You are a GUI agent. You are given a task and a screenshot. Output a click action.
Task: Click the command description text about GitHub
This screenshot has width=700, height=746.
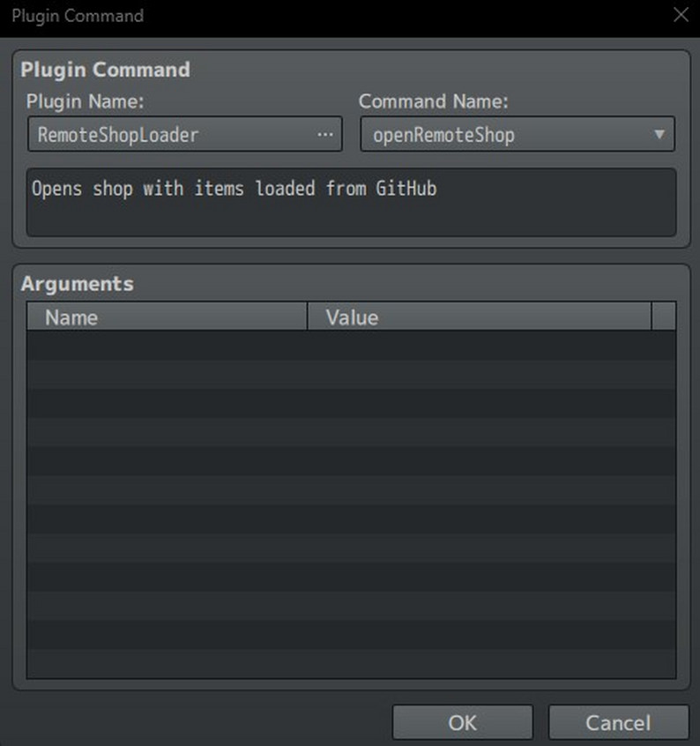click(235, 188)
